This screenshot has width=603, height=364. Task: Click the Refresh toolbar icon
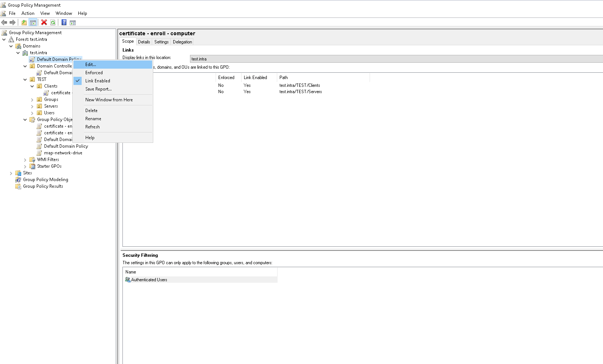pyautogui.click(x=53, y=22)
